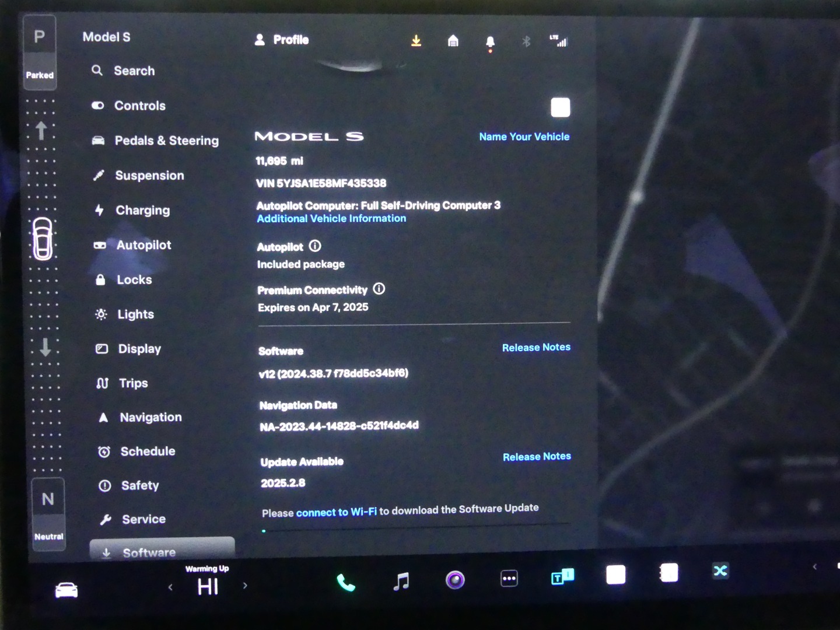Select Neutral with the N button
The width and height of the screenshot is (840, 630).
click(x=48, y=499)
